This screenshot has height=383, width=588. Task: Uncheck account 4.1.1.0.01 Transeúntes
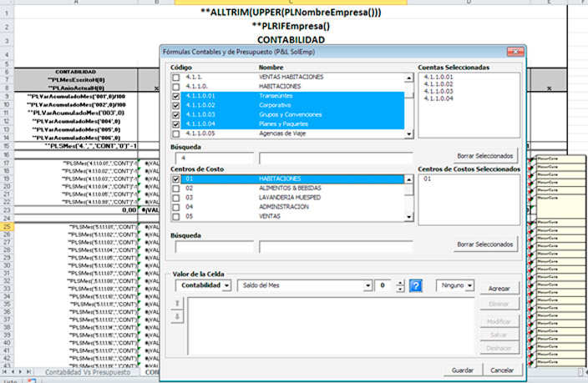click(175, 96)
